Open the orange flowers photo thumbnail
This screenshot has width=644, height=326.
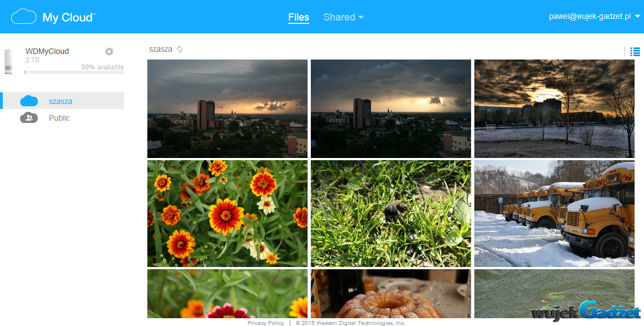coord(227,214)
